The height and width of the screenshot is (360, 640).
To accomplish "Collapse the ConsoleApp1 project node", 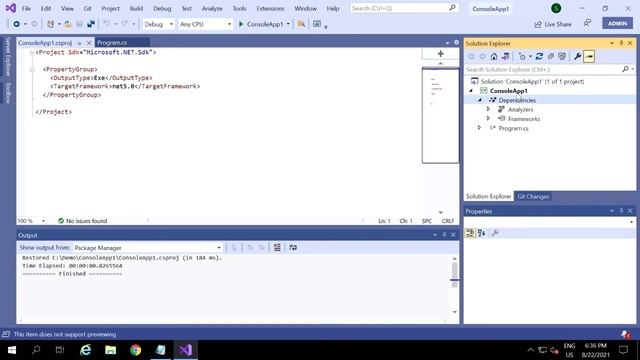I will coord(471,91).
